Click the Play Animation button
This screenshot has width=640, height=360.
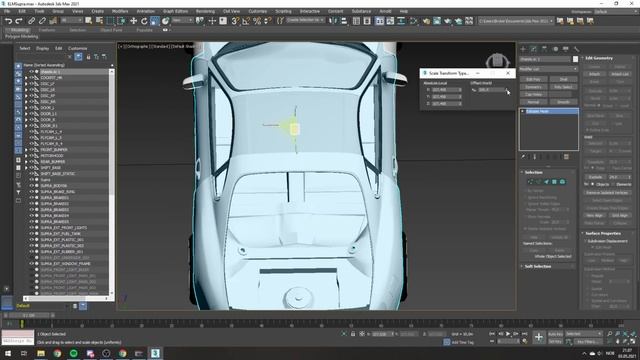(x=508, y=334)
